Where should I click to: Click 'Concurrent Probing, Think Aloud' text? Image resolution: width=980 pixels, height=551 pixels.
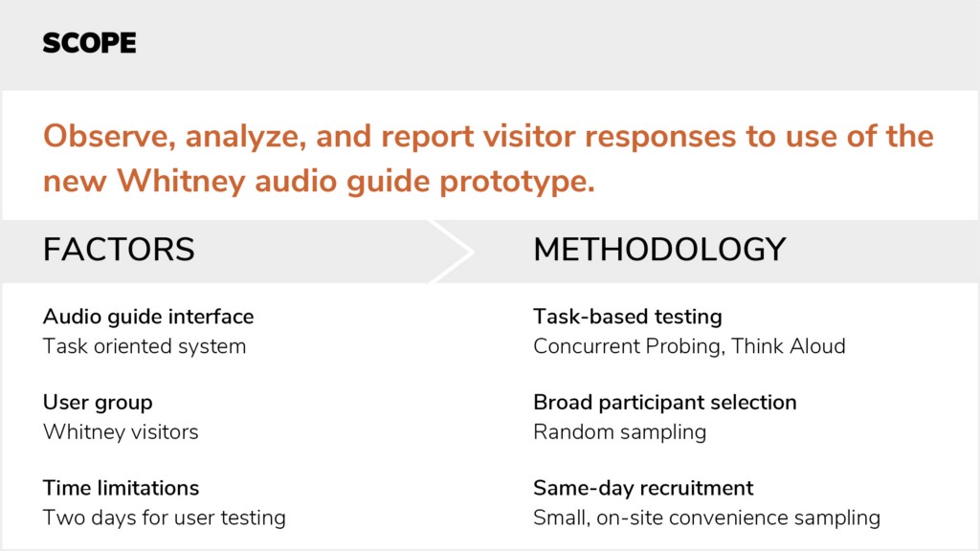coord(689,346)
